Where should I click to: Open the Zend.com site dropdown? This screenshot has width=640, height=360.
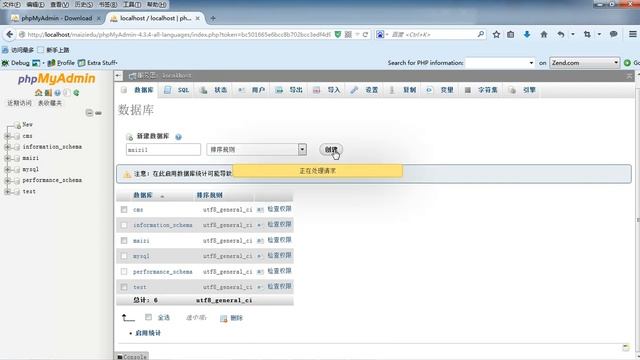584,63
